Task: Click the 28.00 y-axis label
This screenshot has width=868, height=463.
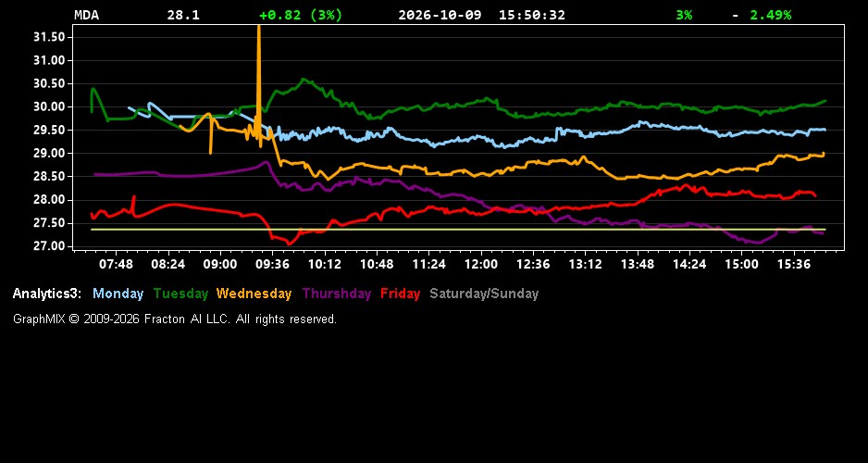Action: 50,200
